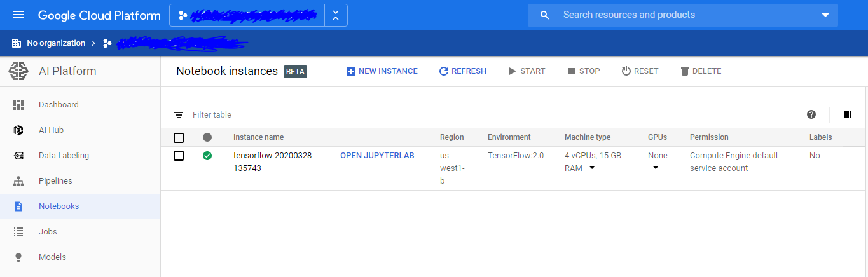Click the START button

point(527,71)
